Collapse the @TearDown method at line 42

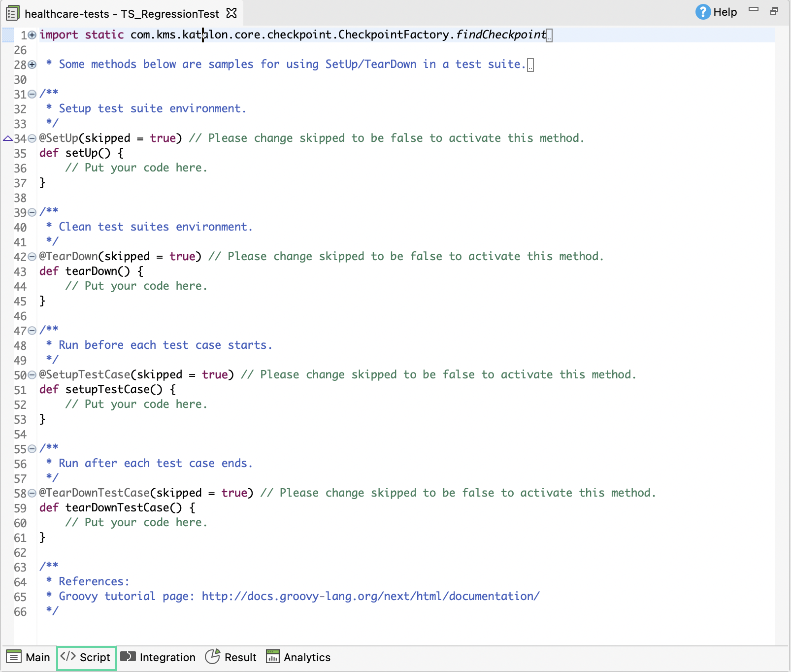pyautogui.click(x=32, y=257)
